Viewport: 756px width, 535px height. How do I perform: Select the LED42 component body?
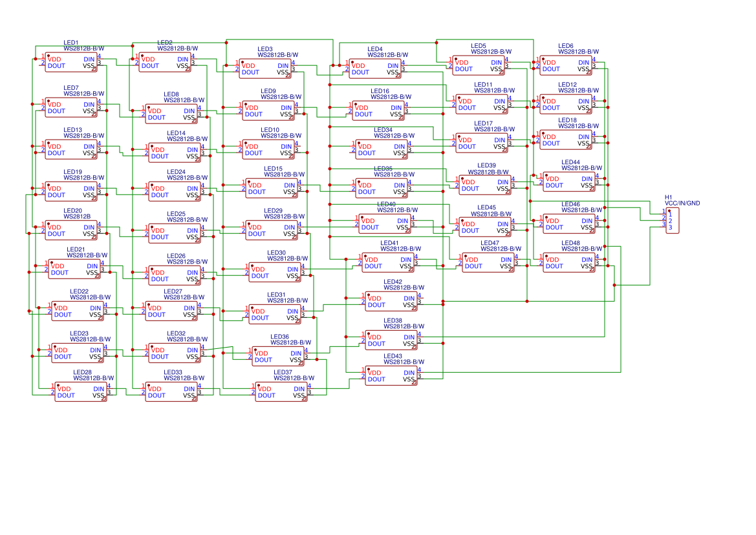pyautogui.click(x=391, y=302)
